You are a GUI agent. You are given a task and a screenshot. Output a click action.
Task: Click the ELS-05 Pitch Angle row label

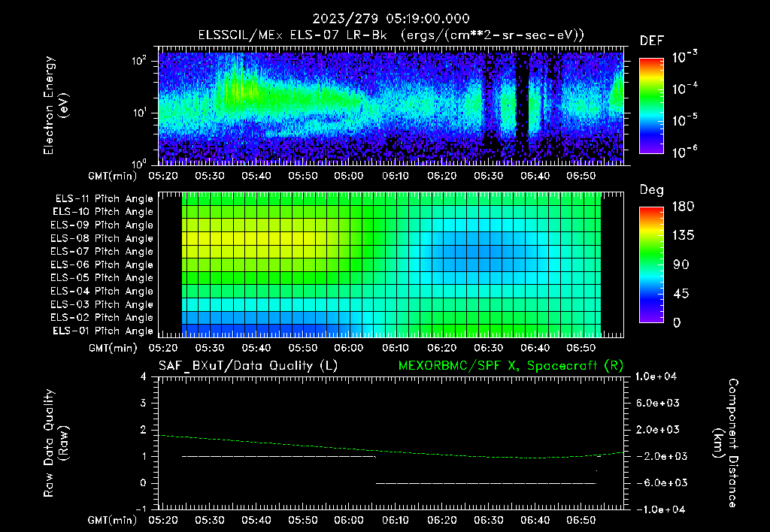[x=102, y=278]
